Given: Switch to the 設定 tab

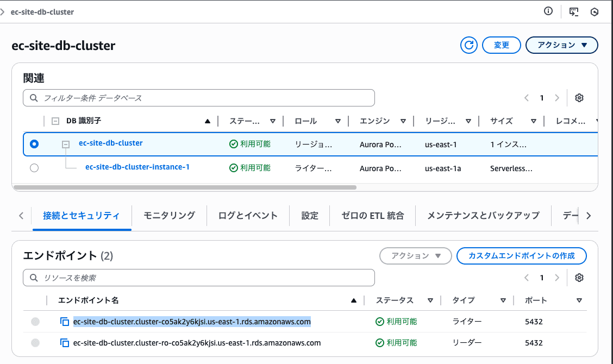Looking at the screenshot, I should click(x=309, y=215).
